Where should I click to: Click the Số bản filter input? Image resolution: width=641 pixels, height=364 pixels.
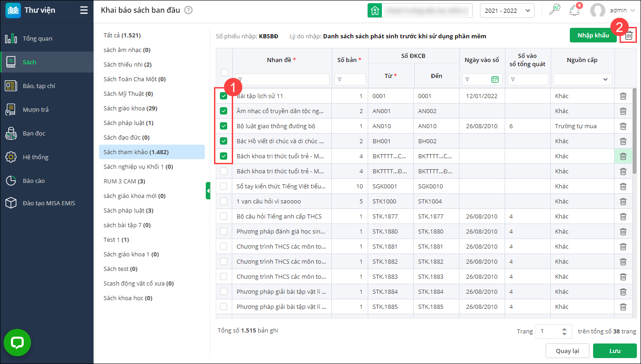click(350, 79)
